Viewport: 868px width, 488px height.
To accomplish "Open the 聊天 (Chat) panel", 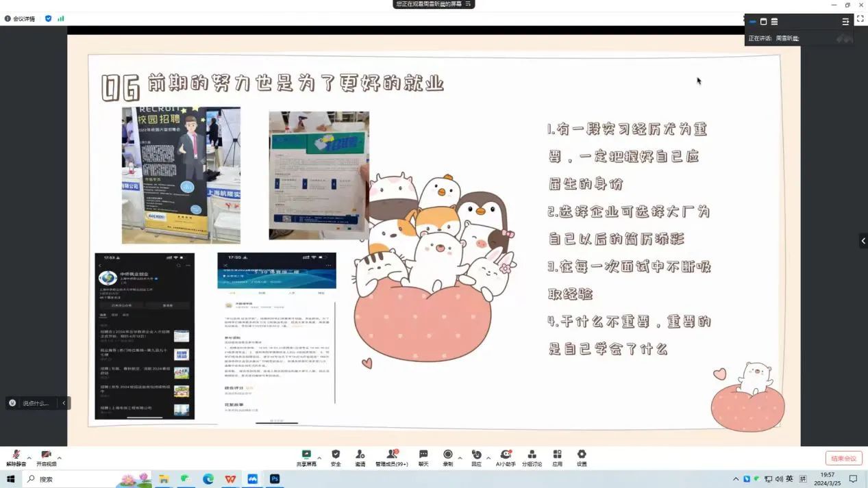I will pos(423,457).
